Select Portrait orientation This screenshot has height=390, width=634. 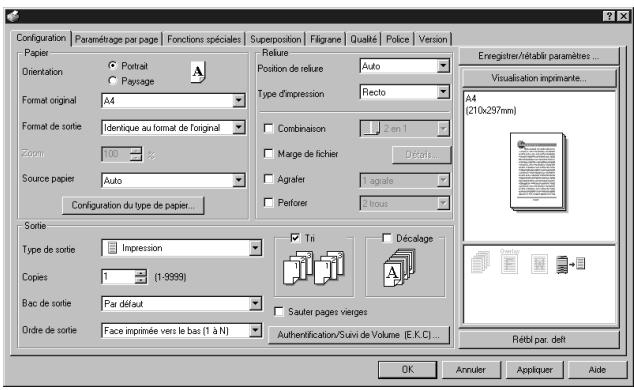tap(113, 65)
